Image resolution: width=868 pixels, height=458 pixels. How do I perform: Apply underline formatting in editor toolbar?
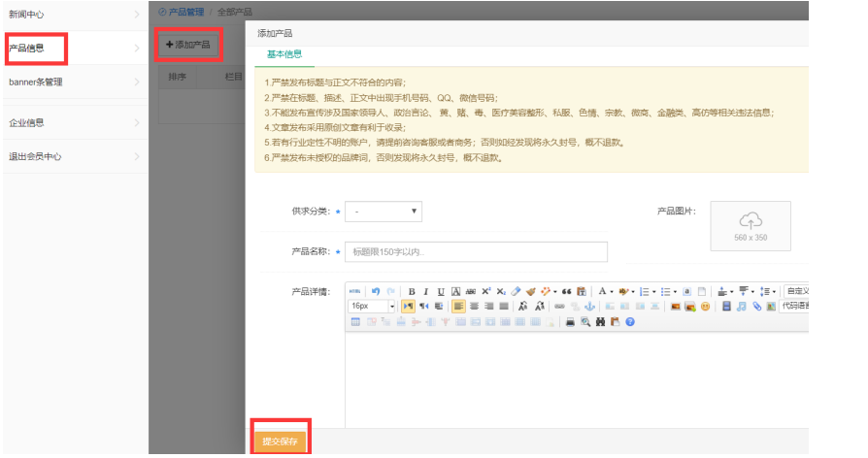pyautogui.click(x=441, y=291)
